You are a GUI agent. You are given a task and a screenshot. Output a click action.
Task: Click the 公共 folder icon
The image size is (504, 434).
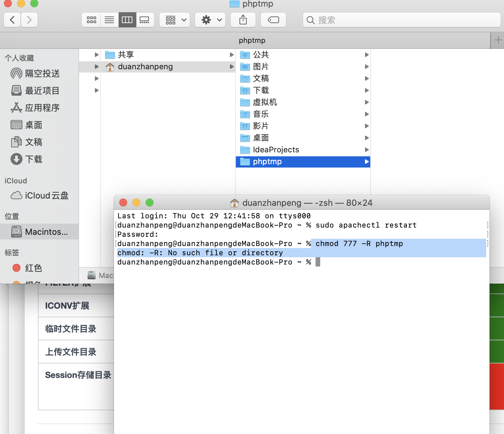[x=245, y=55]
